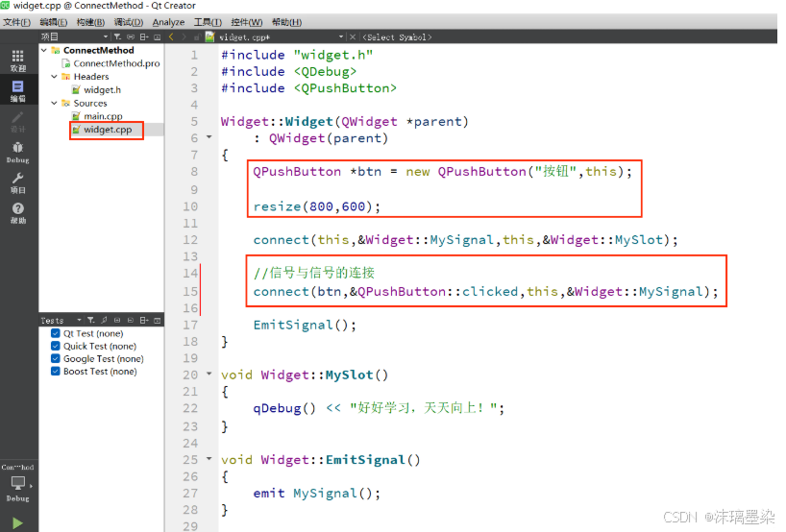Switch to Design (设计) mode
The image size is (786, 532).
[18, 121]
